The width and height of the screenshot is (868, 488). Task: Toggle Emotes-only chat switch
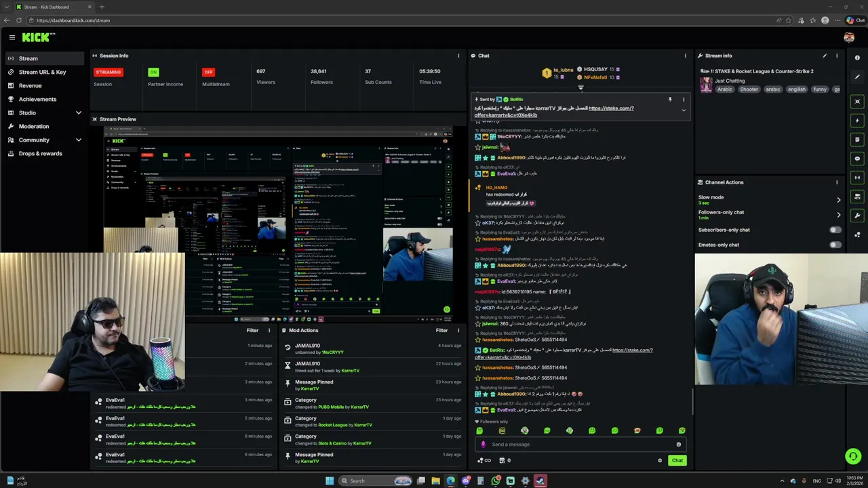click(835, 245)
